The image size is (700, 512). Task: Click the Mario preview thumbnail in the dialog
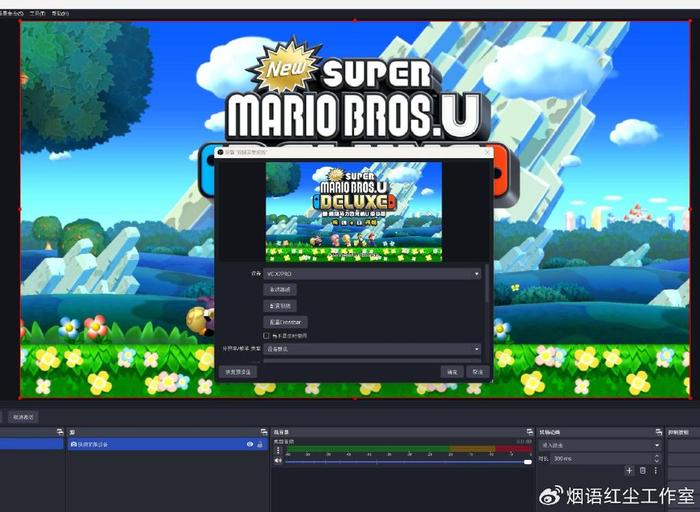tap(354, 212)
